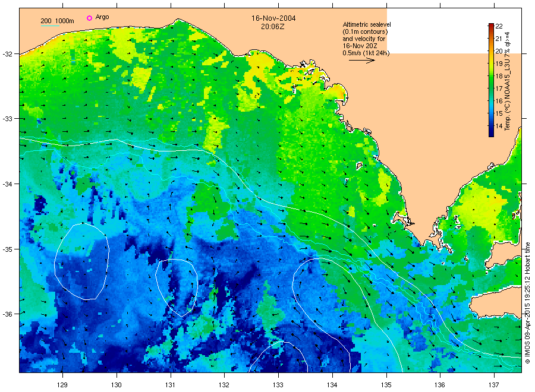Click the '-35' latitude axis label

[8, 249]
